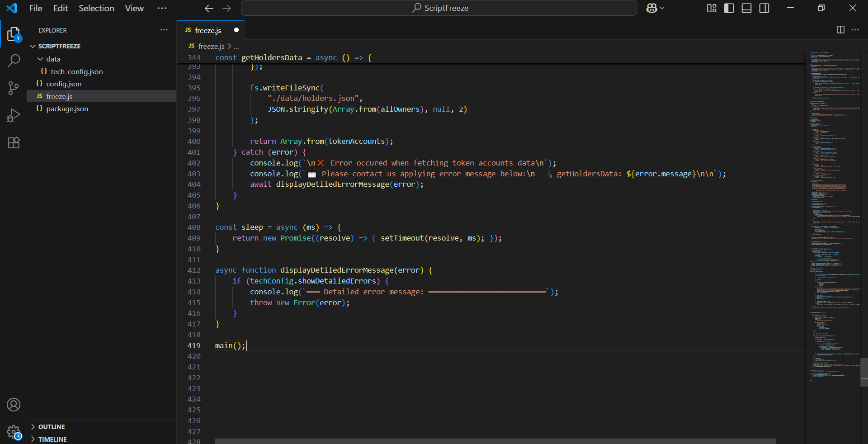Open editor More Actions ellipsis
Viewport: 868px width, 444px height.
pyautogui.click(x=855, y=30)
